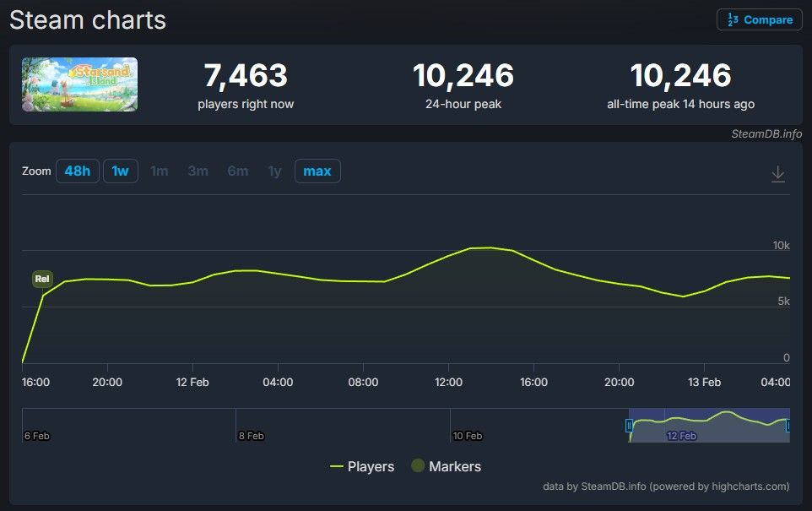Grab the right navigator range handle
This screenshot has height=511, width=812.
[x=788, y=426]
